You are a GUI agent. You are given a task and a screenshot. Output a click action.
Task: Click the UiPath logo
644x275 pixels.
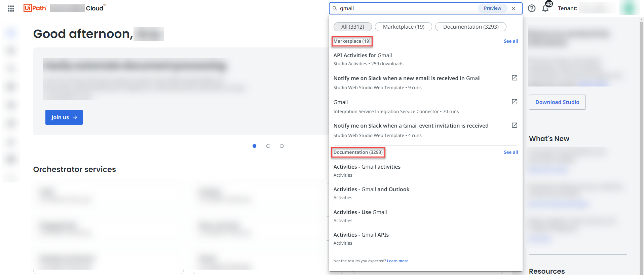pos(35,8)
